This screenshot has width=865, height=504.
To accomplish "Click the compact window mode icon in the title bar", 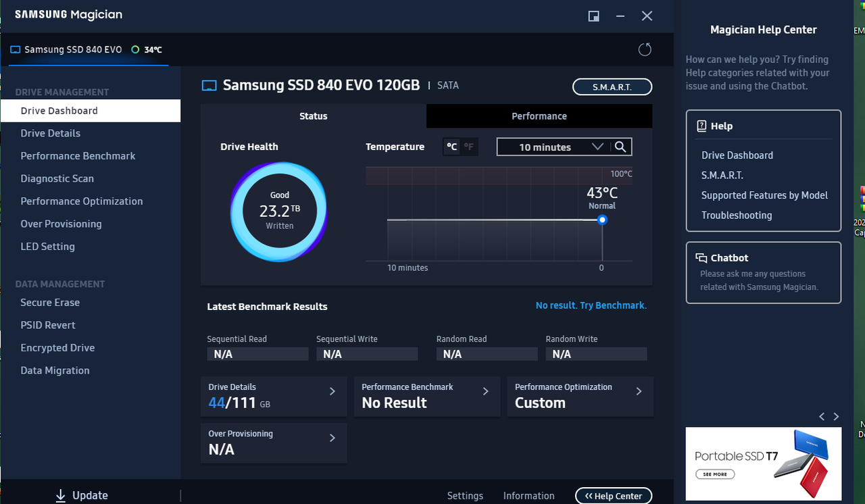I will pos(594,16).
